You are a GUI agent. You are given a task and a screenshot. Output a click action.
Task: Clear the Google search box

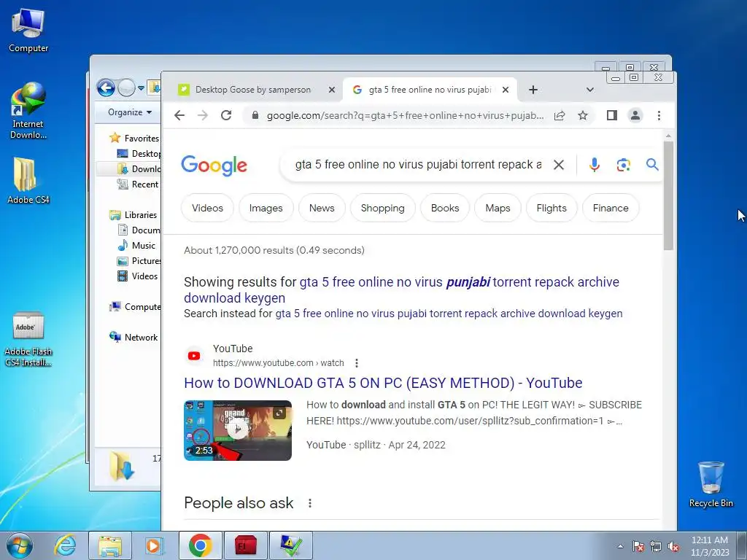tap(558, 165)
